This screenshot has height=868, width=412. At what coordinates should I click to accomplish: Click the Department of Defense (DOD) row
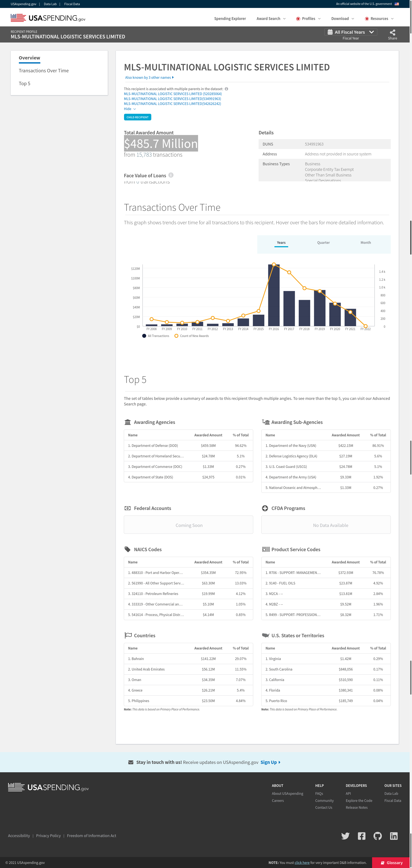tap(188, 445)
